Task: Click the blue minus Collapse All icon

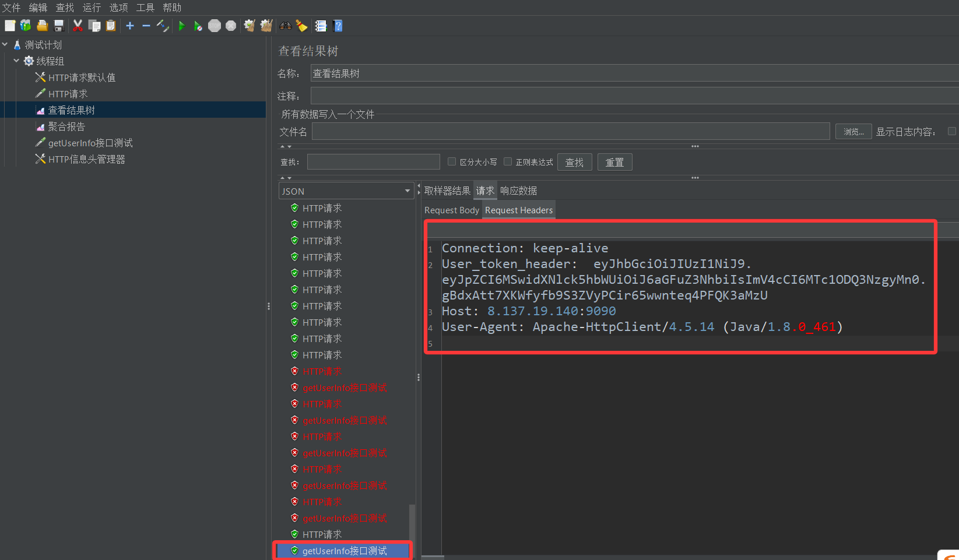Action: pos(146,26)
